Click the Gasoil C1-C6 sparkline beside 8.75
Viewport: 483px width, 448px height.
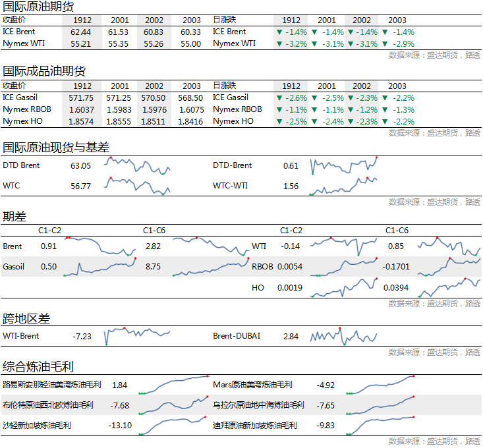(206, 267)
